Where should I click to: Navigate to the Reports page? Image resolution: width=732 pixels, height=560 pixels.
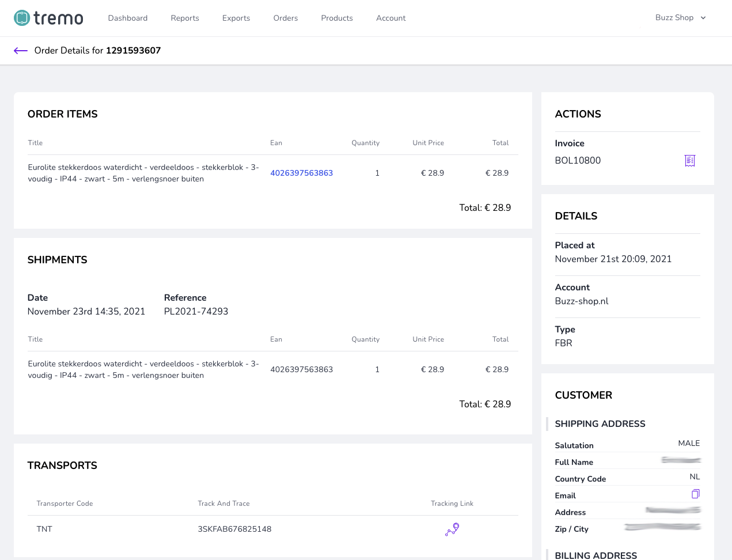click(x=185, y=18)
